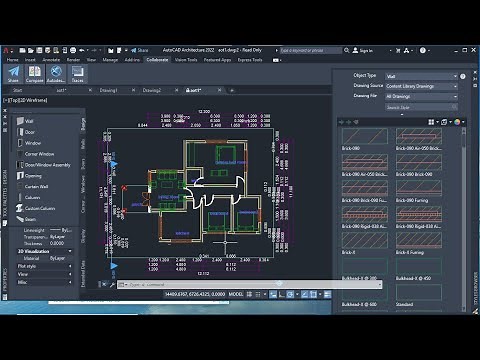Select the Brick-X wall style thumbnail
The image size is (480, 360).
click(x=365, y=241)
